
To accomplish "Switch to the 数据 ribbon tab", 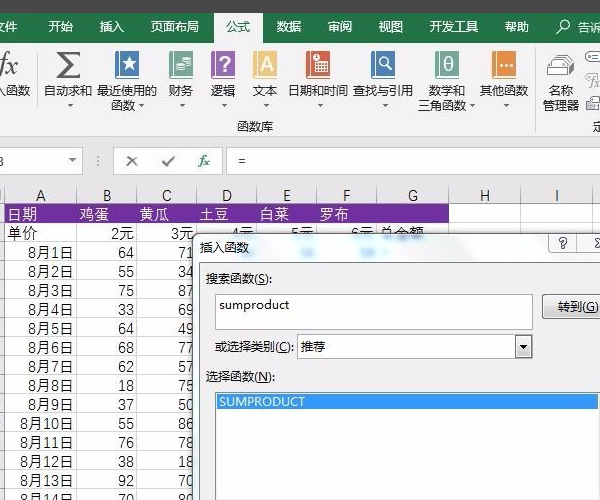I will (x=289, y=27).
